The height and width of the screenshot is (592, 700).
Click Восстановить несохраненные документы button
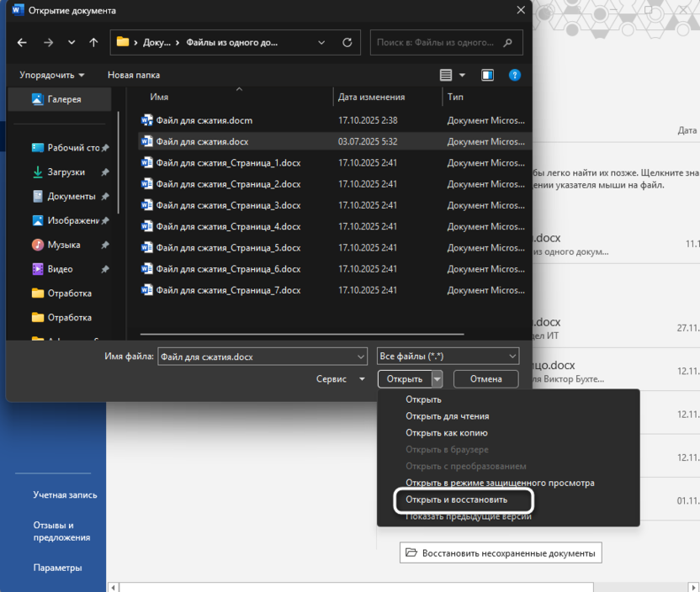[x=501, y=552]
